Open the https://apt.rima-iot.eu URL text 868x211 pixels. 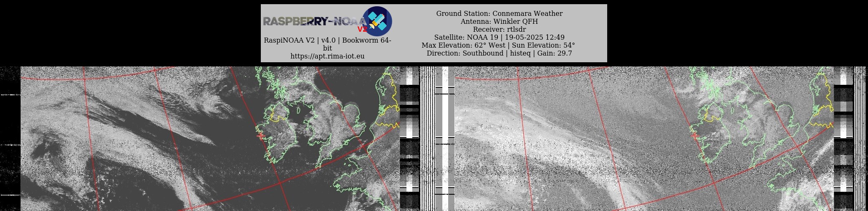[x=328, y=56]
